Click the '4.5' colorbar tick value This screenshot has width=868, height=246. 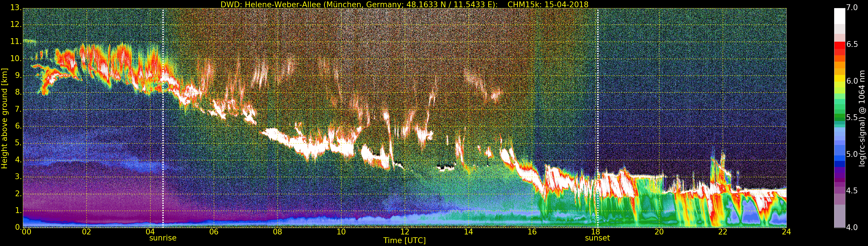click(x=852, y=191)
